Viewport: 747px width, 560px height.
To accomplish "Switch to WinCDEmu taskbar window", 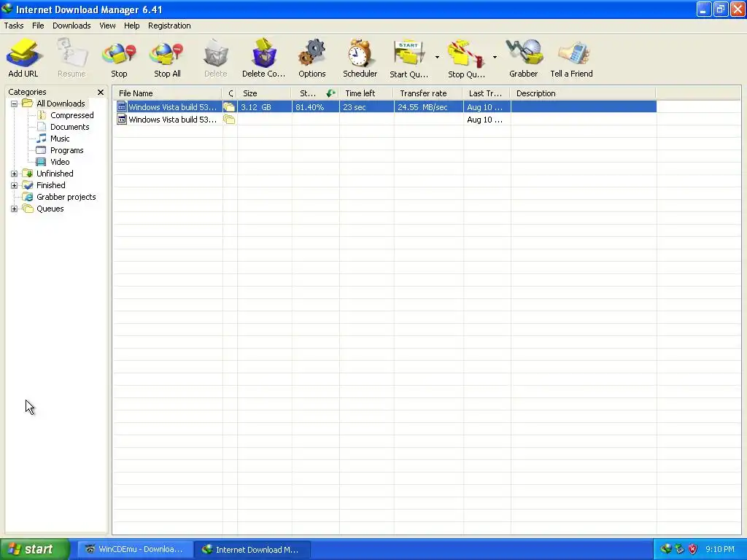I will click(x=135, y=550).
